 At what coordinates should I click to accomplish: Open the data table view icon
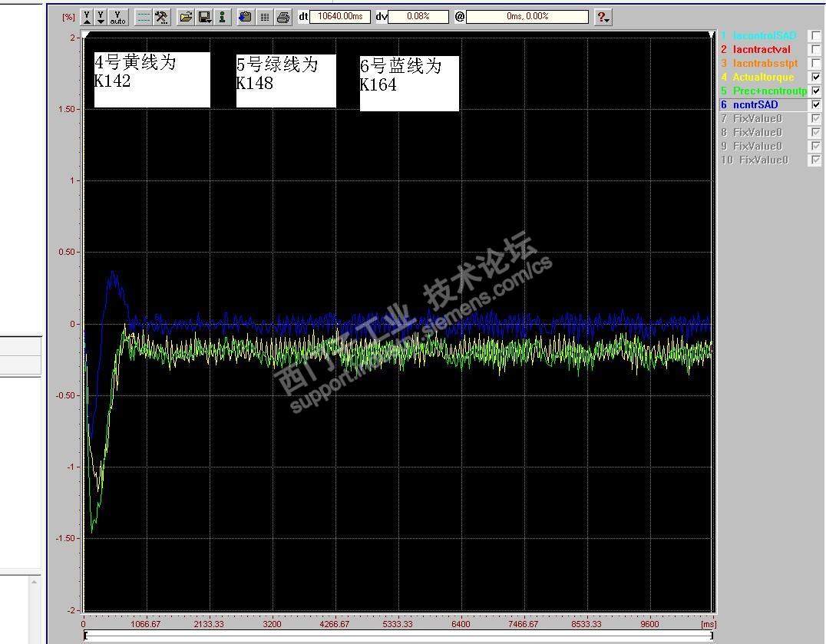[264, 18]
